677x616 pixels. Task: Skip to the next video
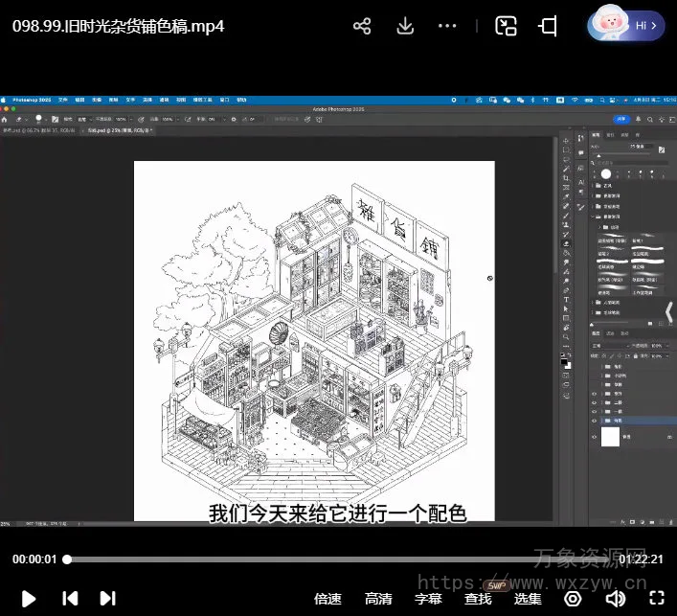point(108,599)
